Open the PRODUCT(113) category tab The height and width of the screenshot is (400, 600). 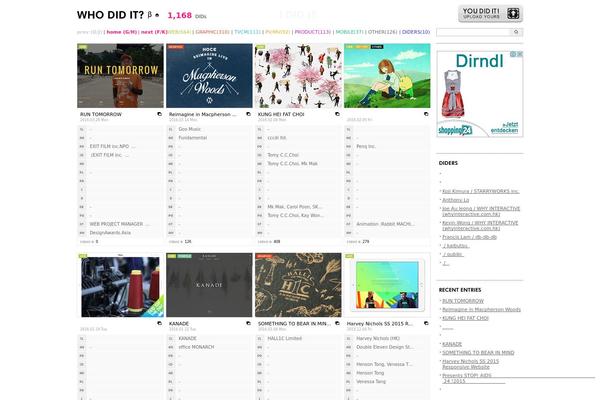313,32
